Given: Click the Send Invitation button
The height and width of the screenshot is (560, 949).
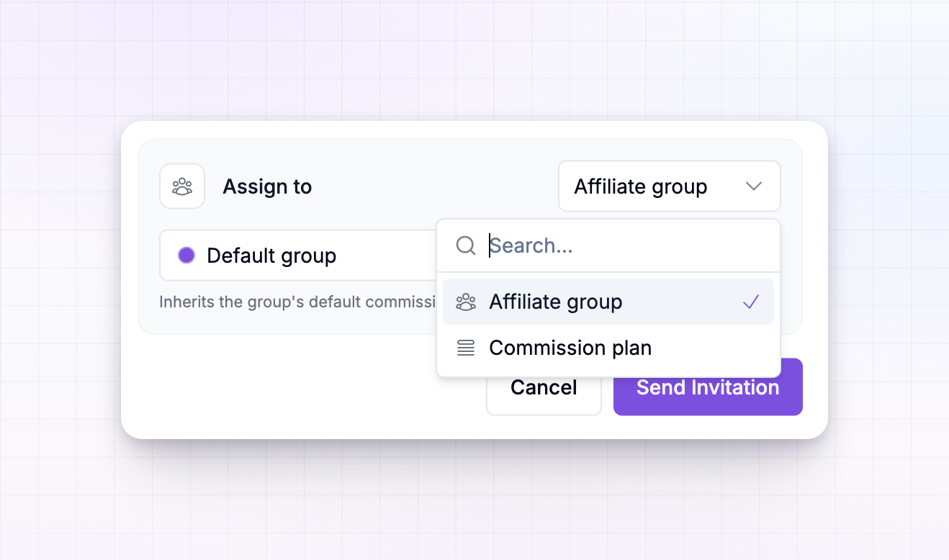Looking at the screenshot, I should click(708, 387).
